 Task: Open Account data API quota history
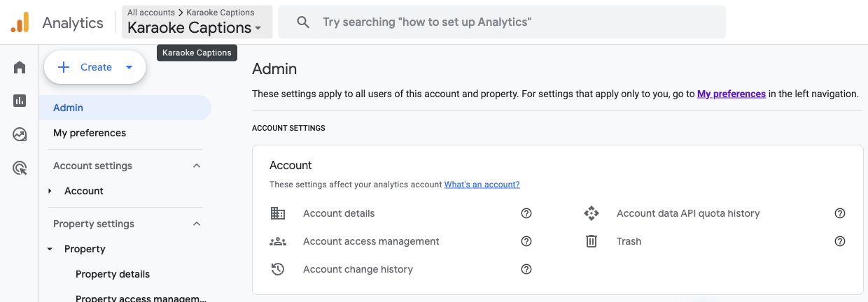tap(688, 213)
